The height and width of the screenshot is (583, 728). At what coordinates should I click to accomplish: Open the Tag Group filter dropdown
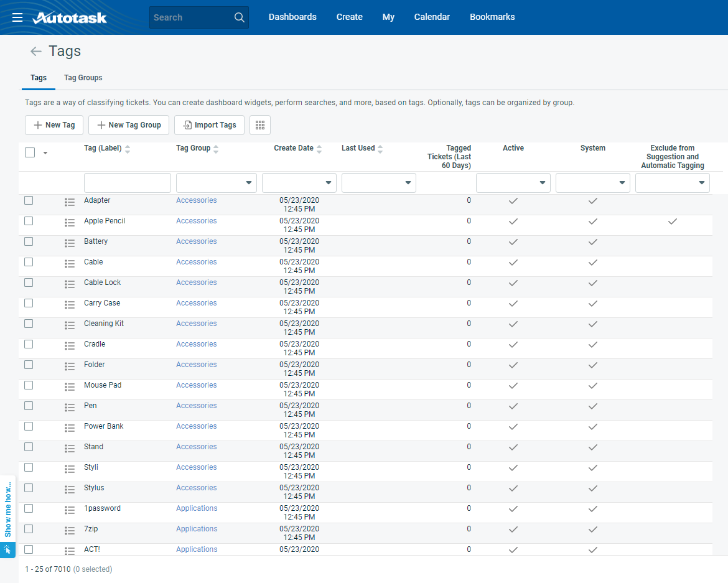(216, 182)
